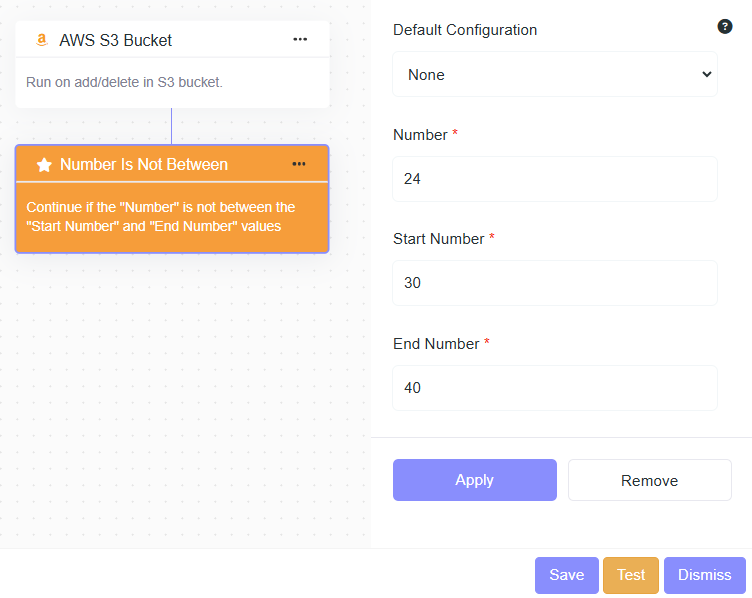Apply the step configuration
The width and height of the screenshot is (752, 598).
[x=475, y=480]
